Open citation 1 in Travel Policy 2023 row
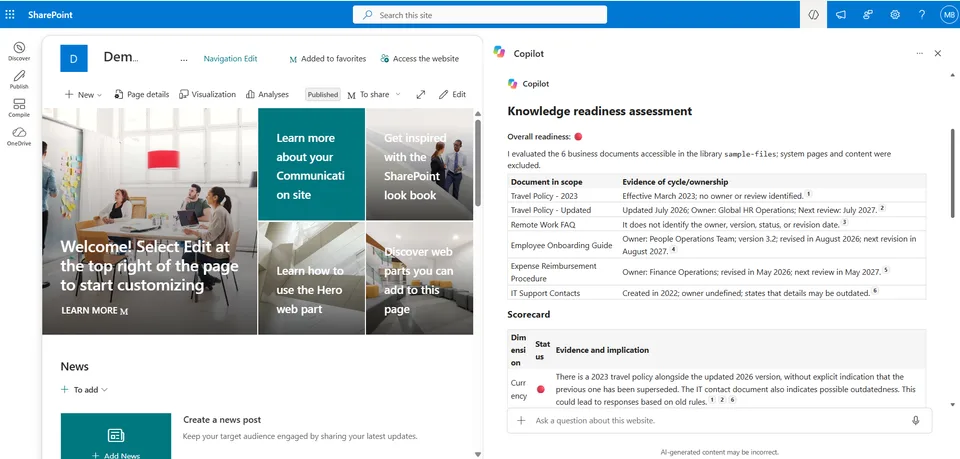 pyautogui.click(x=808, y=195)
